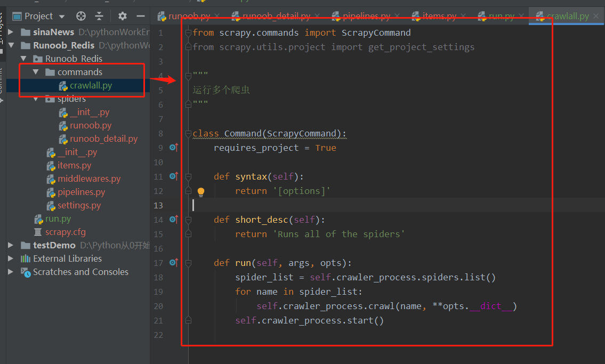605x364 pixels.
Task: Click override gutter icon on line 17
Action: point(174,263)
